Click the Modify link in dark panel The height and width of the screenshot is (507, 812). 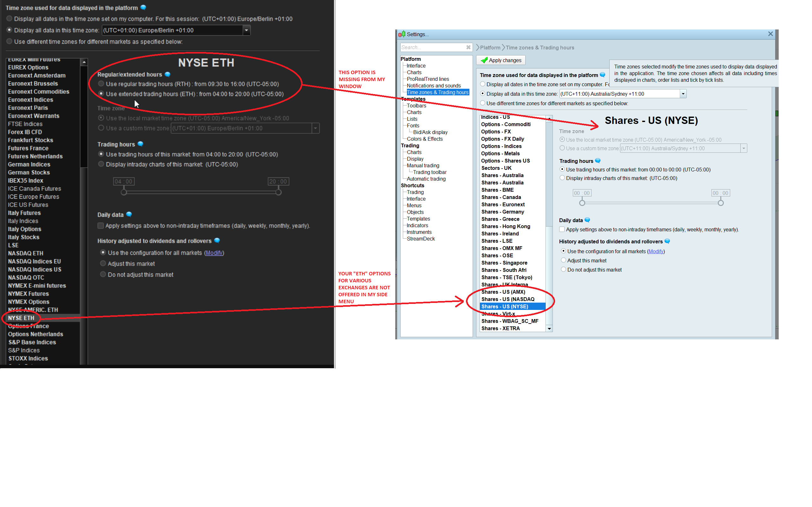pyautogui.click(x=214, y=253)
